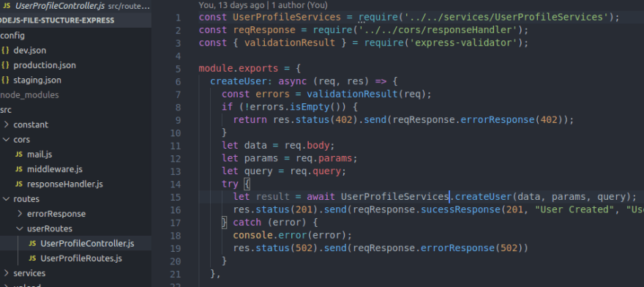Collapse the routes folder chevron

tap(6, 199)
